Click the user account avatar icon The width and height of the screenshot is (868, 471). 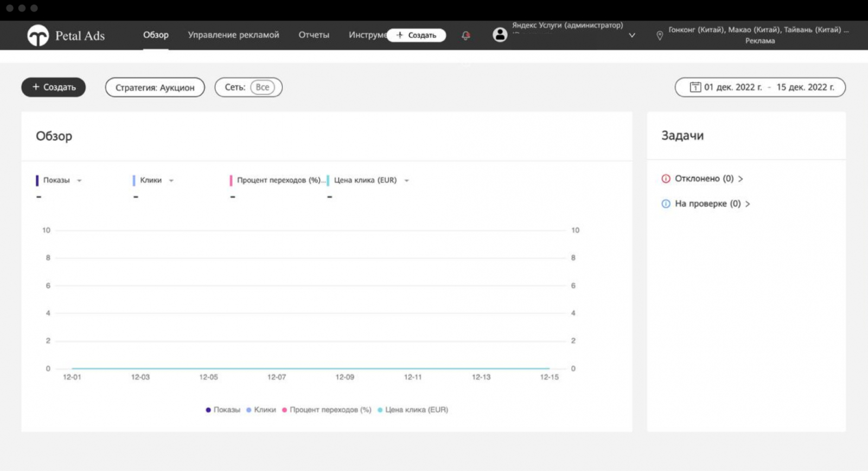(x=500, y=35)
